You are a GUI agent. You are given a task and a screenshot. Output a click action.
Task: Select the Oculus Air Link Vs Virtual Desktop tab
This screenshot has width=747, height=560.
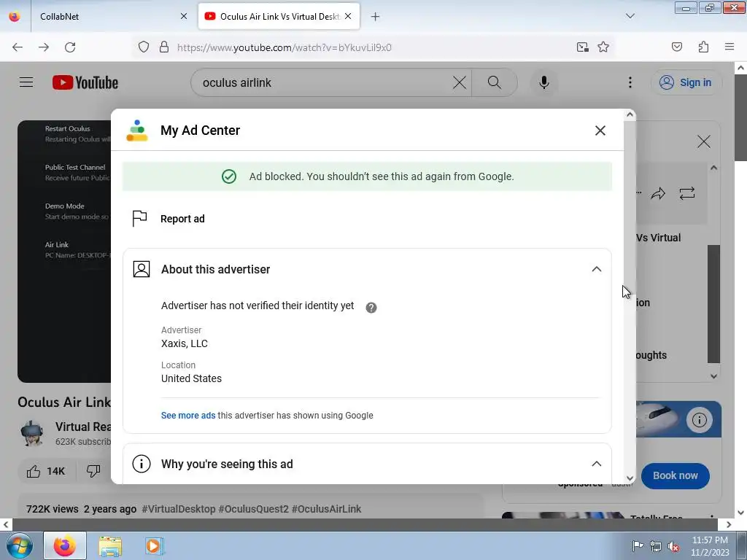pyautogui.click(x=279, y=16)
